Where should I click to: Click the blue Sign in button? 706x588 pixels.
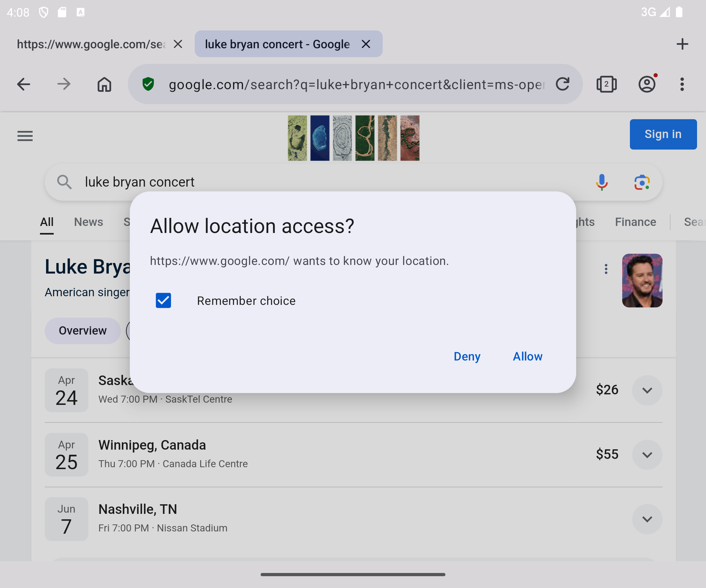(663, 134)
